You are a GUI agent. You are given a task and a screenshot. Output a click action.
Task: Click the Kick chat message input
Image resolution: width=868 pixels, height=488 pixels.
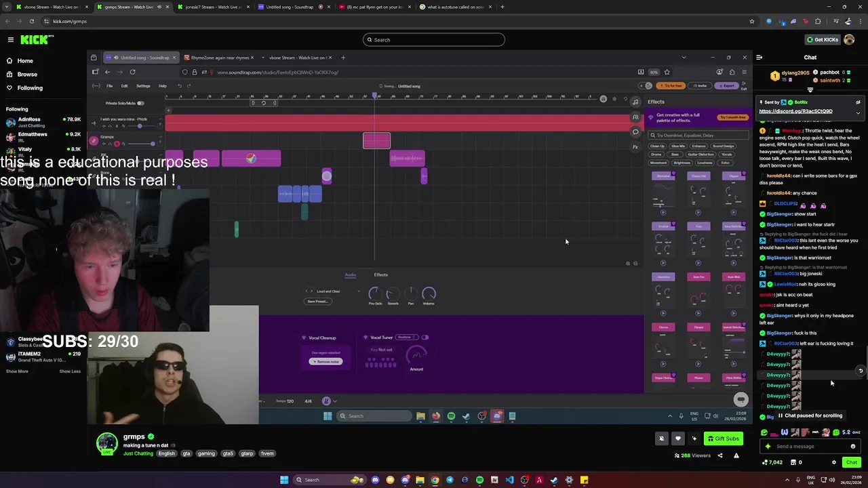click(810, 447)
